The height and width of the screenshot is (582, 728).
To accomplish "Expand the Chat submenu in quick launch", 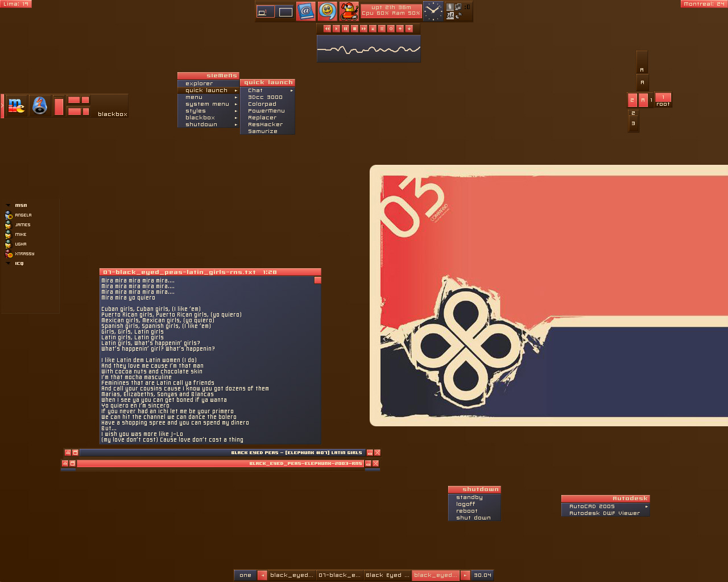I will point(267,90).
